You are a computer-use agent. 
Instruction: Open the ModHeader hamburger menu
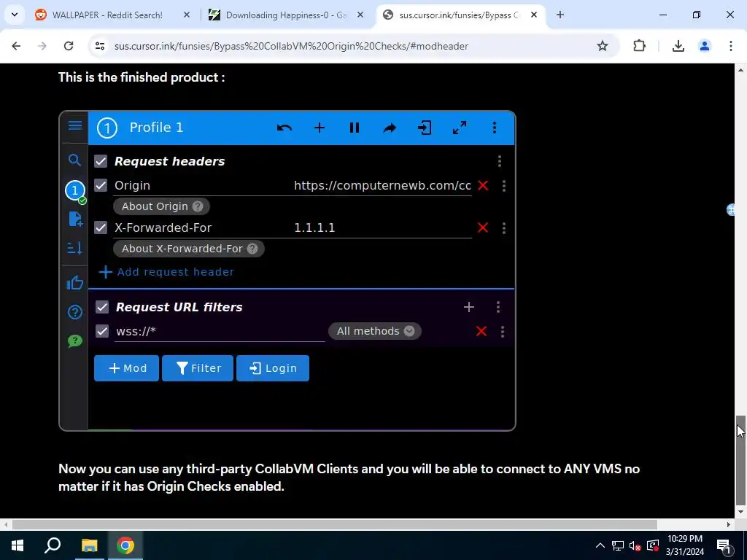(x=75, y=125)
